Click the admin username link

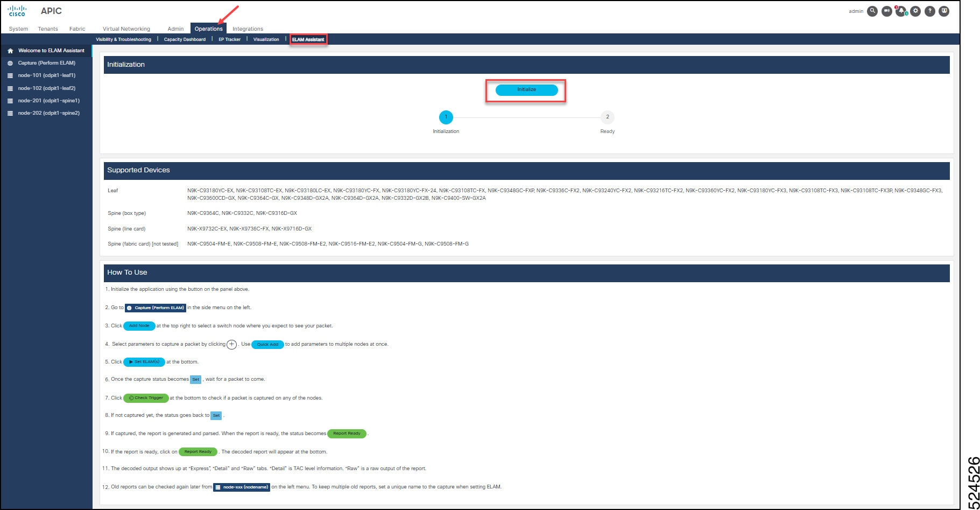click(x=856, y=11)
